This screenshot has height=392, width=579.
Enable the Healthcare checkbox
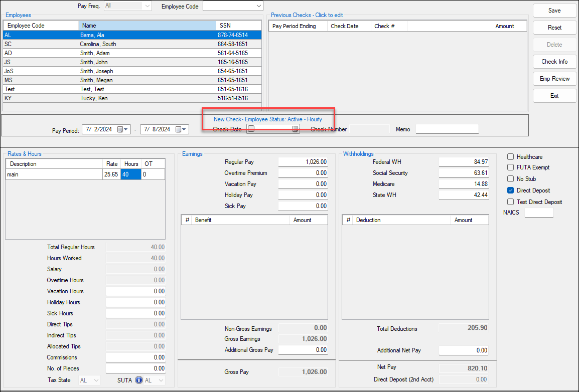pyautogui.click(x=511, y=156)
